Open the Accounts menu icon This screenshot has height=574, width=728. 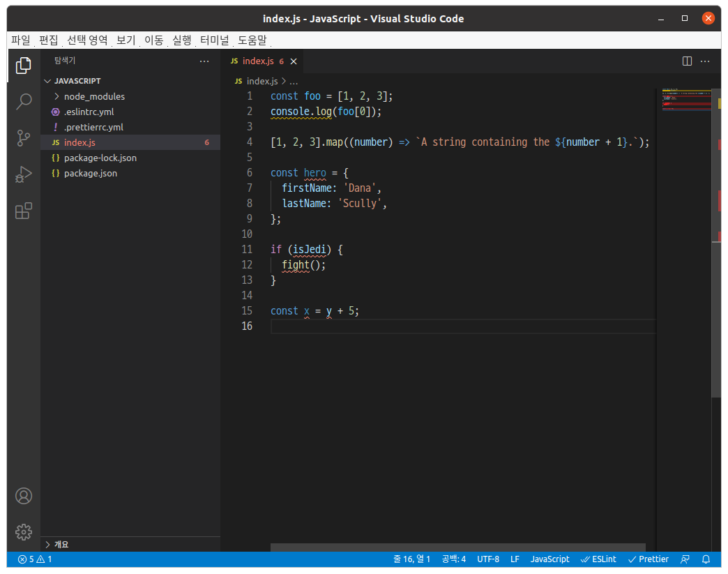tap(24, 496)
